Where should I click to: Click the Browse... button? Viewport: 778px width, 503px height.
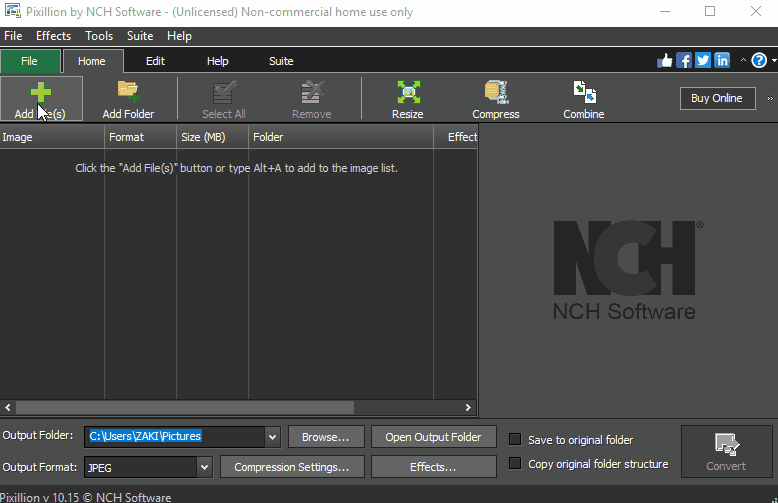[x=326, y=437]
